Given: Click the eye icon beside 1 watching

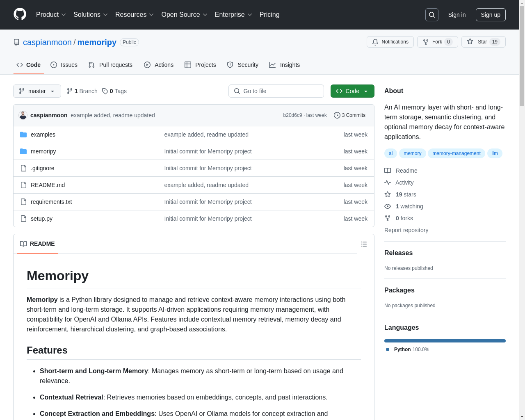Looking at the screenshot, I should pyautogui.click(x=388, y=206).
